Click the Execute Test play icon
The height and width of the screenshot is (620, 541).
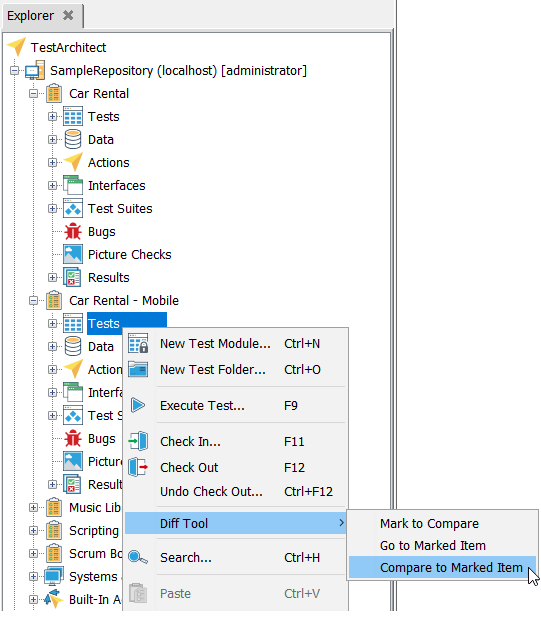[x=138, y=405]
